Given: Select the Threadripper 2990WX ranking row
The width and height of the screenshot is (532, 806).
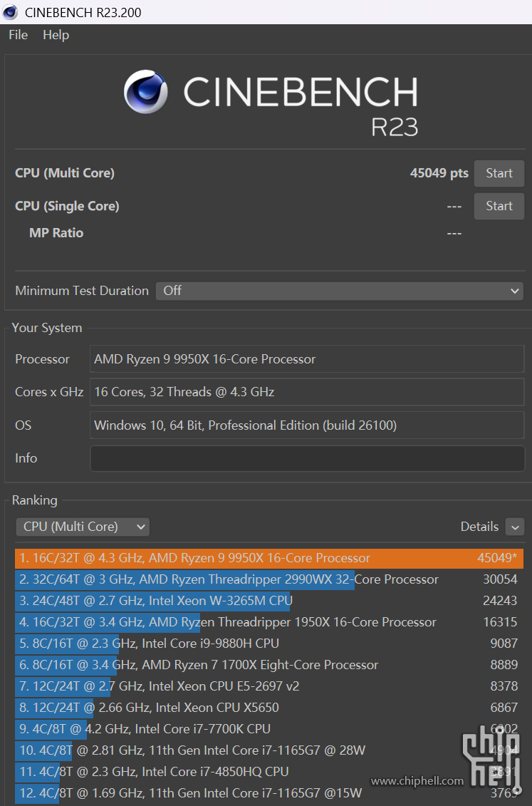Looking at the screenshot, I should [269, 580].
